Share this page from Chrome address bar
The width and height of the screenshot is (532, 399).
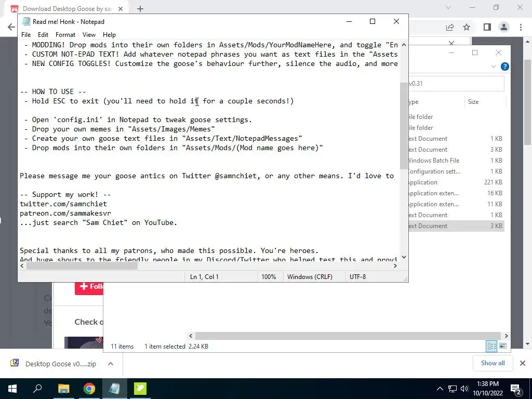coord(450,27)
